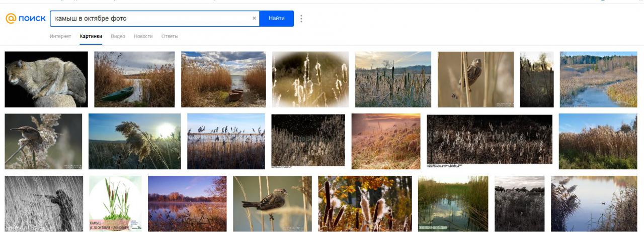
Task: Click the Mail.ru Поиск logo
Action: (25, 19)
